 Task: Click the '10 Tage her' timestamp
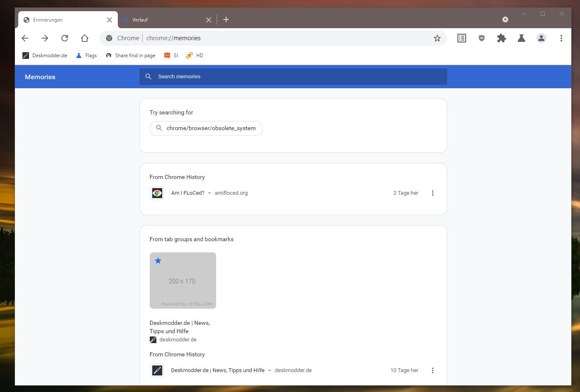(x=405, y=370)
